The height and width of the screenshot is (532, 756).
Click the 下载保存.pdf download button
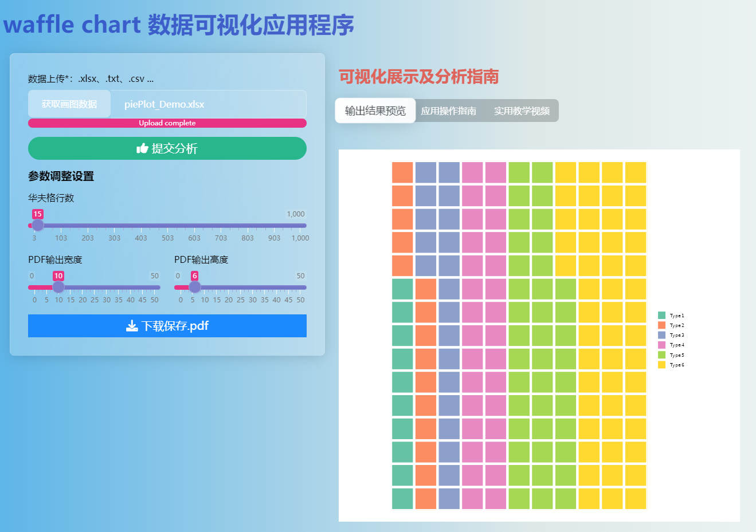pos(167,326)
